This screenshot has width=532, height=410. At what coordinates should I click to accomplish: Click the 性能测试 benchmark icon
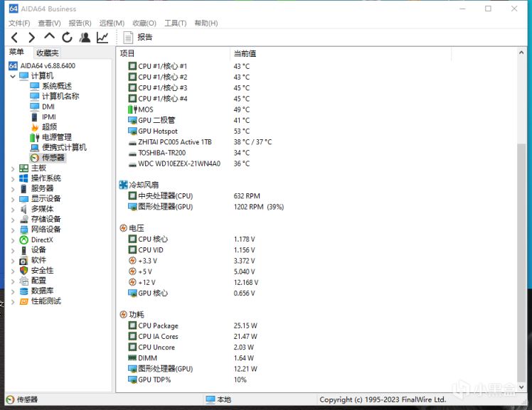(x=23, y=301)
